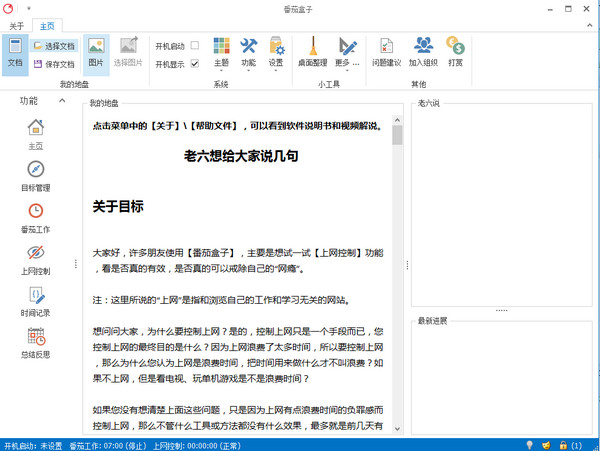Open 总结反思 calendar icon in sidebar
600x451 pixels.
coord(36,343)
